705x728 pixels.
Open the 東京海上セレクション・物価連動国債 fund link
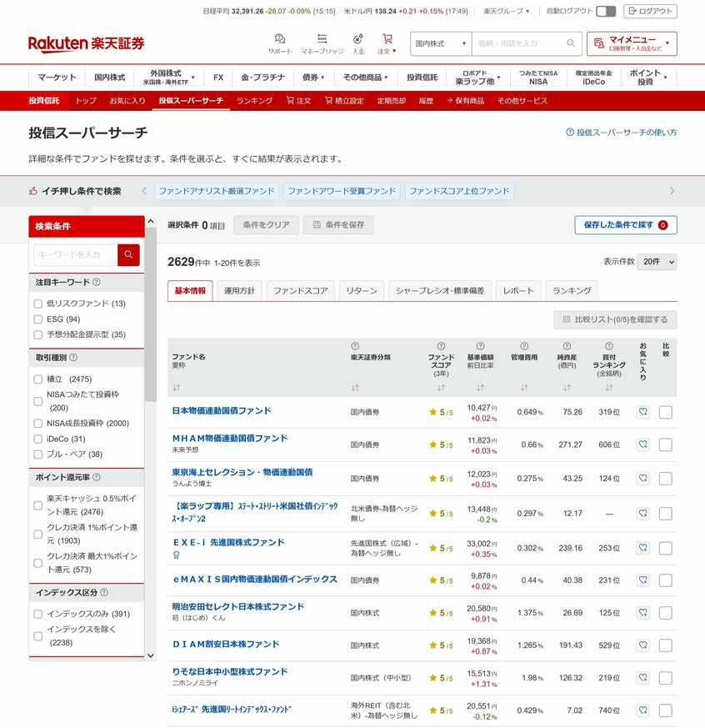point(242,472)
